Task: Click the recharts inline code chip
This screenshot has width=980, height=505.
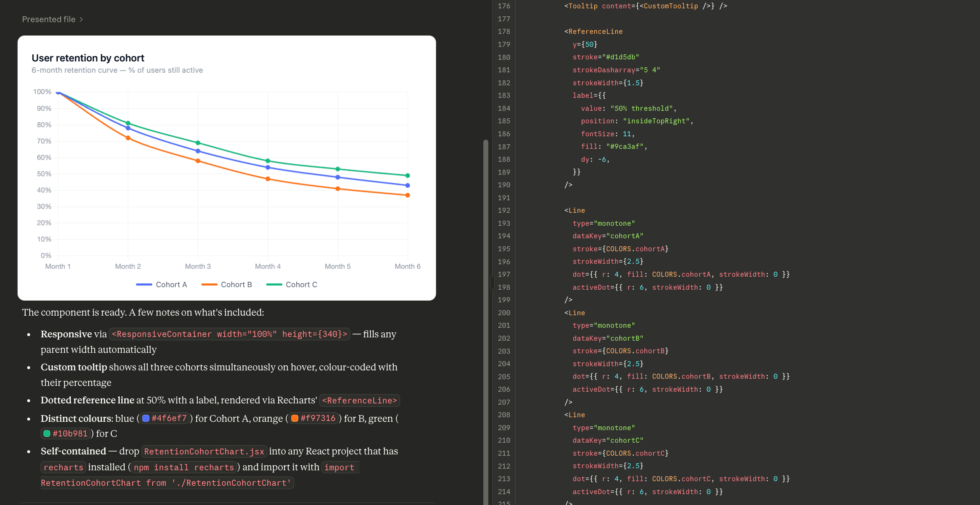Action: pos(63,467)
